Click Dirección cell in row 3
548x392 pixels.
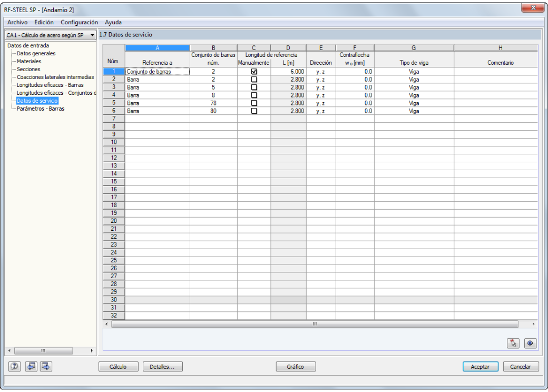pos(320,87)
